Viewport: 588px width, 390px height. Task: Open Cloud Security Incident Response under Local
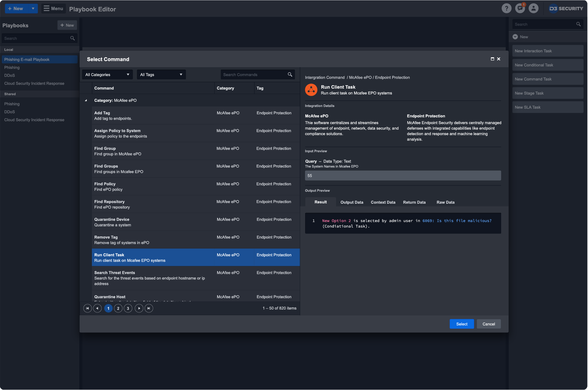34,83
